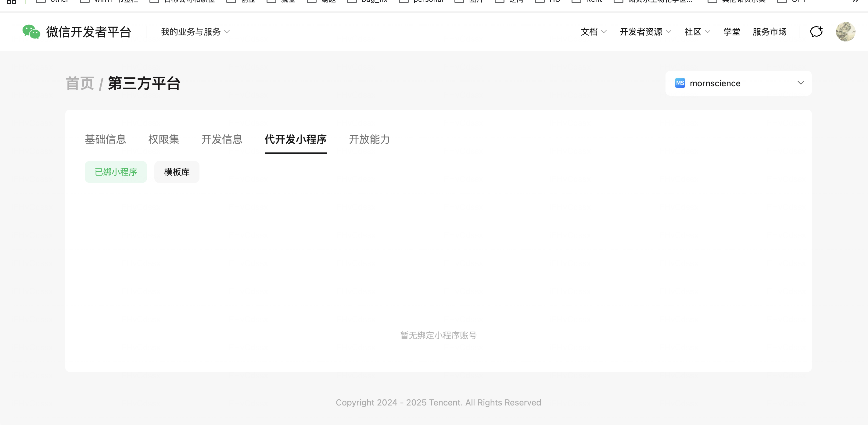Image resolution: width=868 pixels, height=425 pixels.
Task: Open the AI assistant chat bubble icon
Action: 816,32
